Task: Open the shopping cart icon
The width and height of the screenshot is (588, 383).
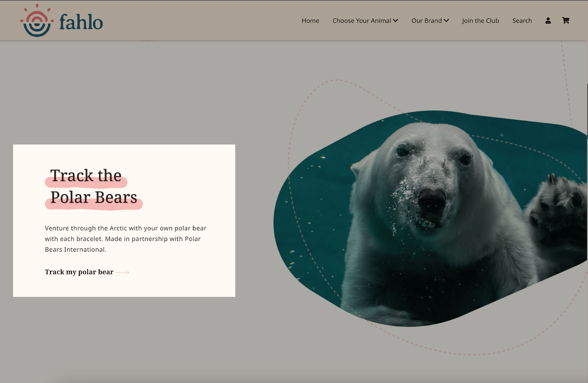Action: tap(566, 21)
